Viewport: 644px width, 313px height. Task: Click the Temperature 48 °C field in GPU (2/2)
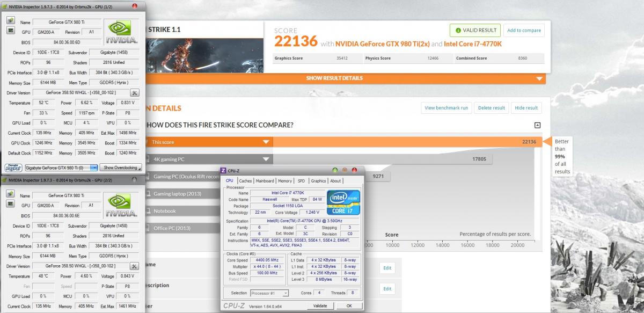coord(43,276)
